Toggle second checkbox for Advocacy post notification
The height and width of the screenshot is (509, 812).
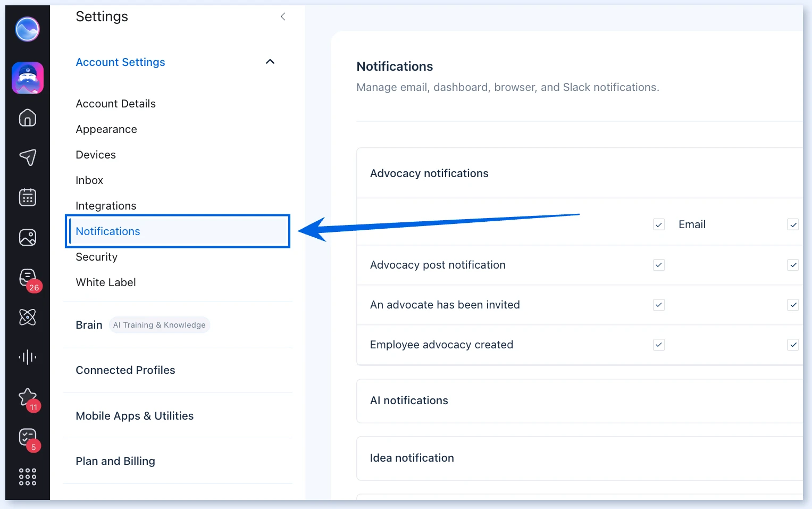[x=793, y=265]
